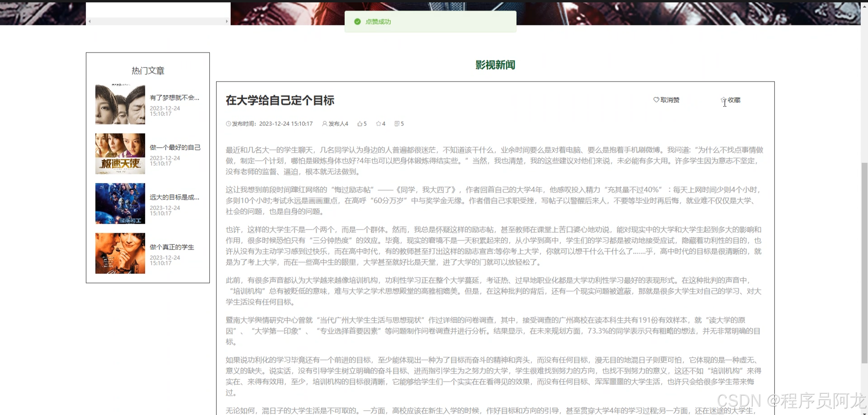Screen dimensions: 868x415
Task: Click the heart icon beside 取消赞
Action: (x=656, y=100)
